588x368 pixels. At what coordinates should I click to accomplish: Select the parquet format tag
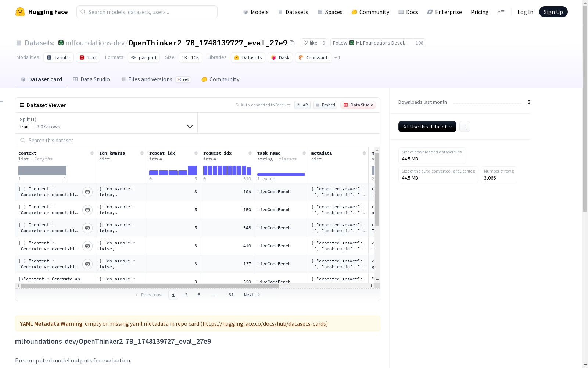click(144, 57)
